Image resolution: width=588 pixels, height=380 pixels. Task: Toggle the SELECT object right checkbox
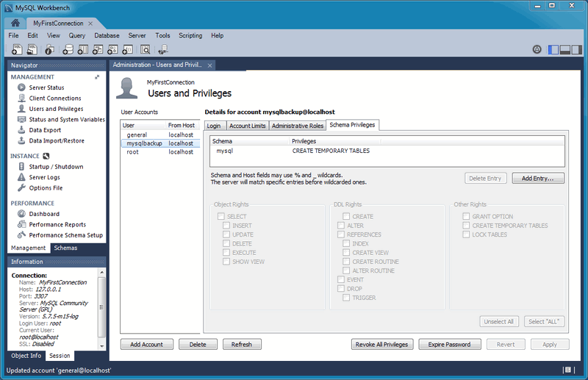[221, 216]
